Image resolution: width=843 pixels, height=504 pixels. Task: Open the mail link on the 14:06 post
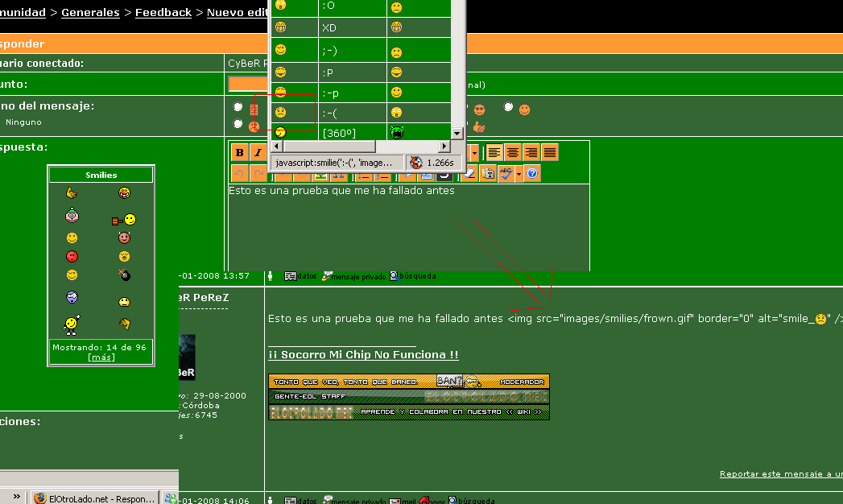tap(403, 501)
